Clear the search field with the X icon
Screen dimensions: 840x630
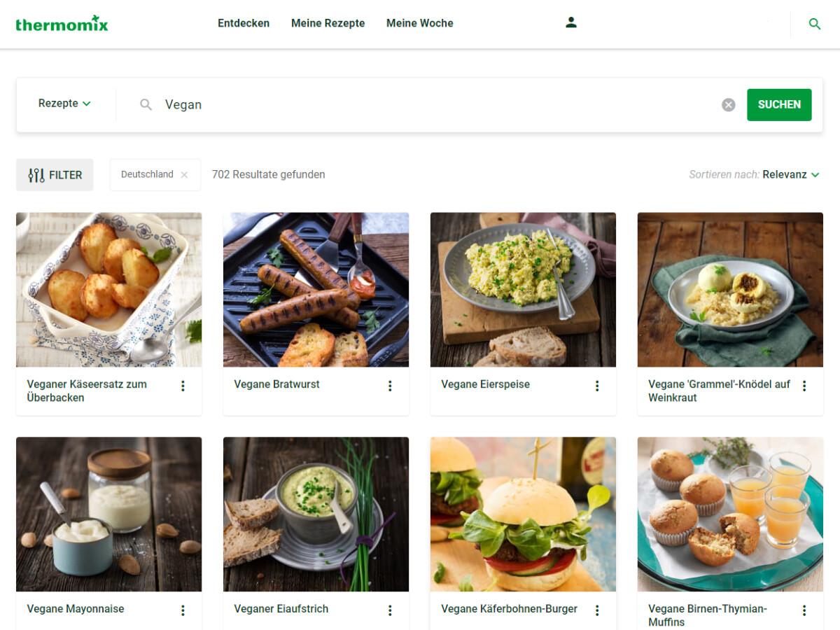pyautogui.click(x=729, y=105)
